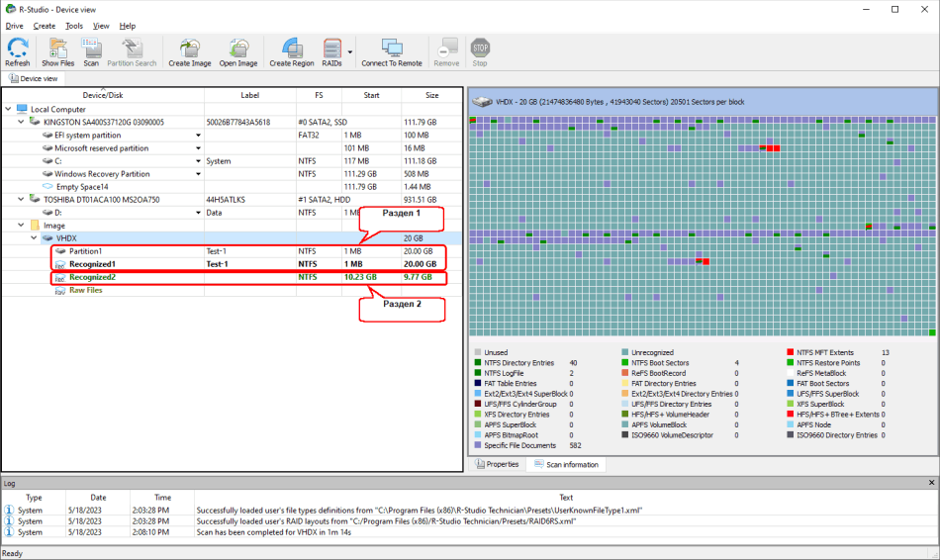Click the log info icon dated 2:03:28 first row
940x560 pixels.
coord(9,511)
